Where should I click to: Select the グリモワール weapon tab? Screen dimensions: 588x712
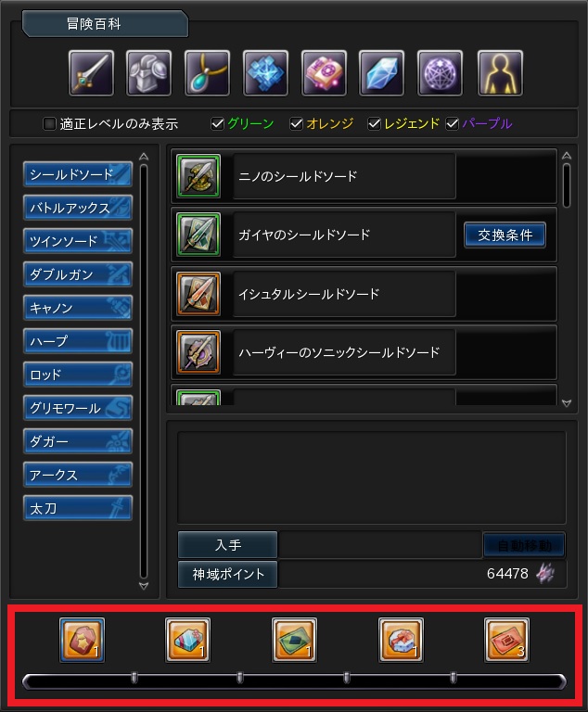click(78, 408)
